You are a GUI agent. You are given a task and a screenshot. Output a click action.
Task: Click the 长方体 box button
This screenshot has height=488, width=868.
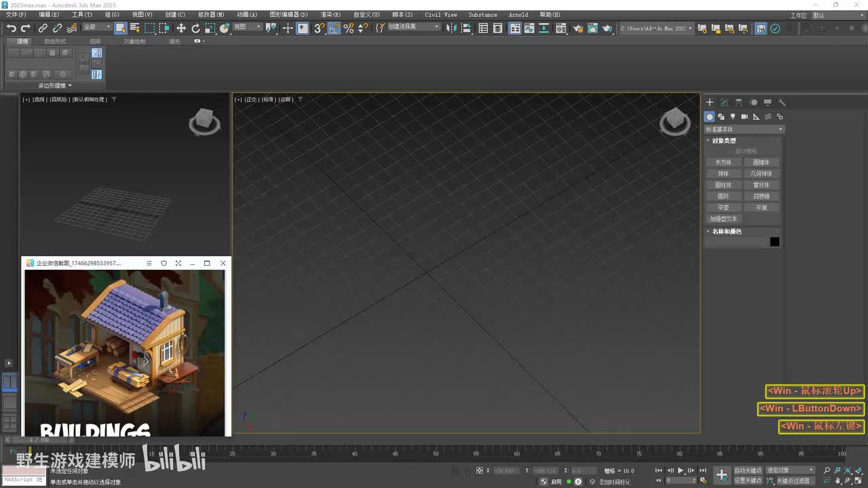coord(724,162)
